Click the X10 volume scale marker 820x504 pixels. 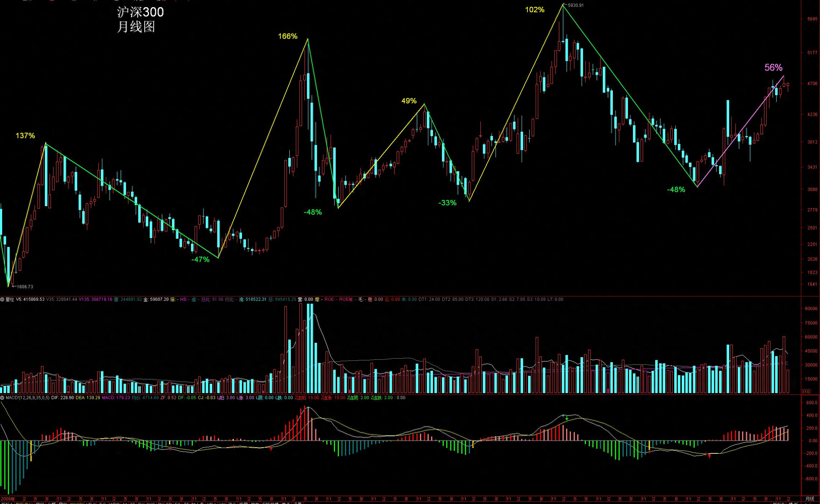click(x=806, y=392)
